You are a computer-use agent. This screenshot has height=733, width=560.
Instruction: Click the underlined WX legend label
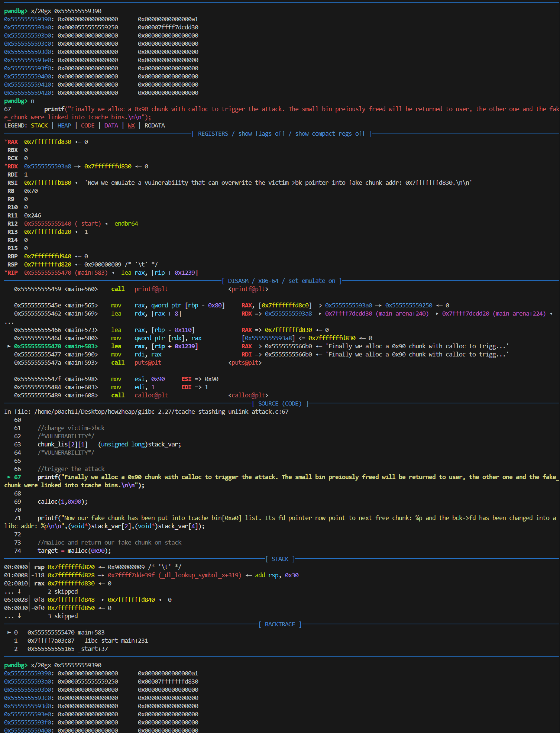click(131, 125)
